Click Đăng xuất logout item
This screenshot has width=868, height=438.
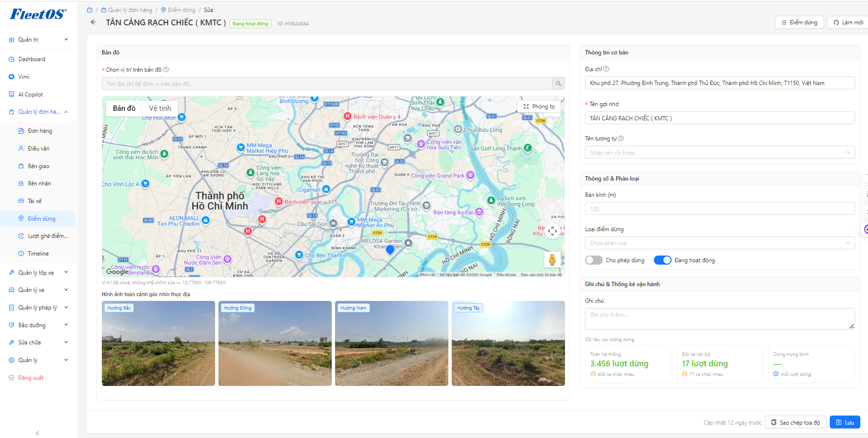point(38,378)
